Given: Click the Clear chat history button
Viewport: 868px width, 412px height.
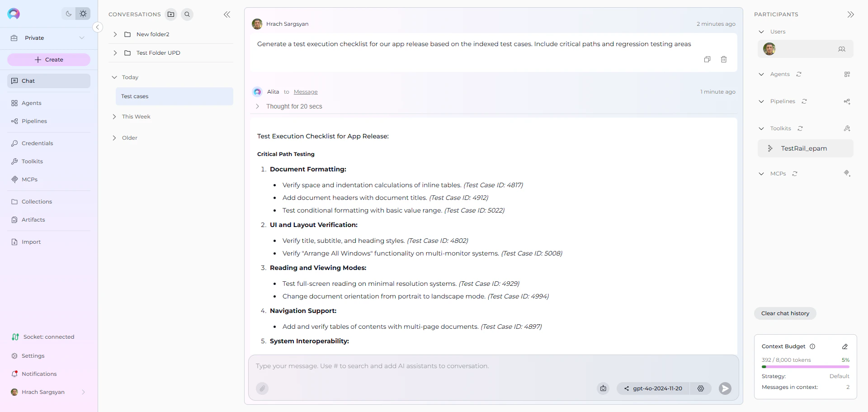Looking at the screenshot, I should coord(785,313).
